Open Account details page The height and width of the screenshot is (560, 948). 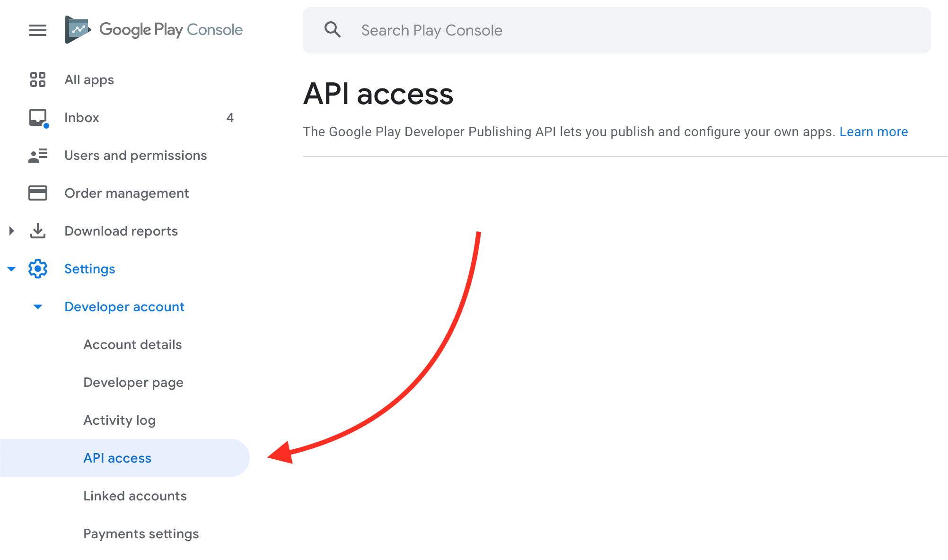coord(132,344)
